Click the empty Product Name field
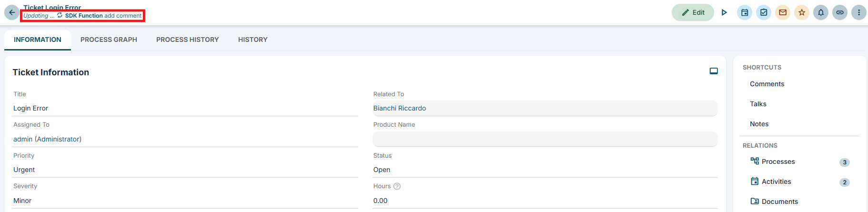This screenshot has height=212, width=868. (x=545, y=139)
